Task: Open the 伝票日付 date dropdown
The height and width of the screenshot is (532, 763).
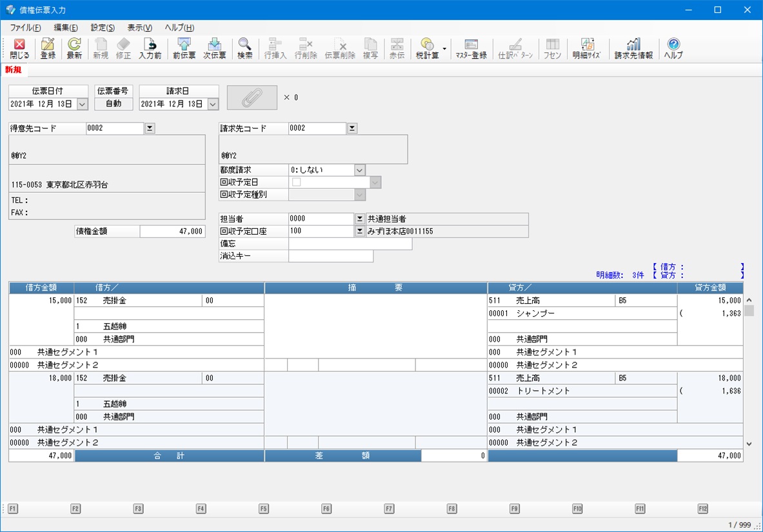Action: pos(83,104)
